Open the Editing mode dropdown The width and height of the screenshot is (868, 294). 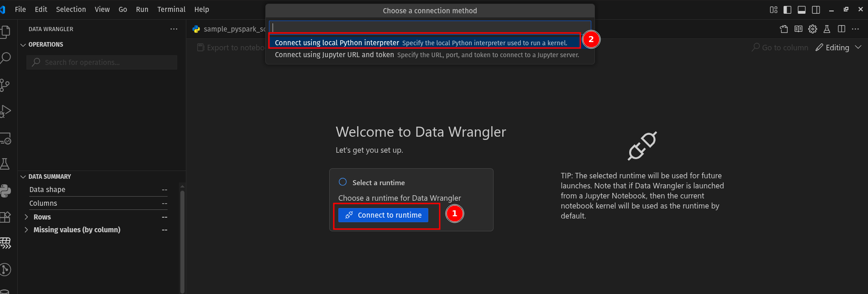coord(838,48)
